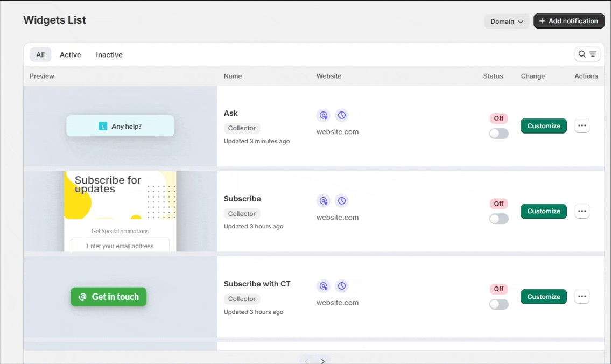Switch on Subscribe with CT toggle
The height and width of the screenshot is (364, 611).
(498, 304)
